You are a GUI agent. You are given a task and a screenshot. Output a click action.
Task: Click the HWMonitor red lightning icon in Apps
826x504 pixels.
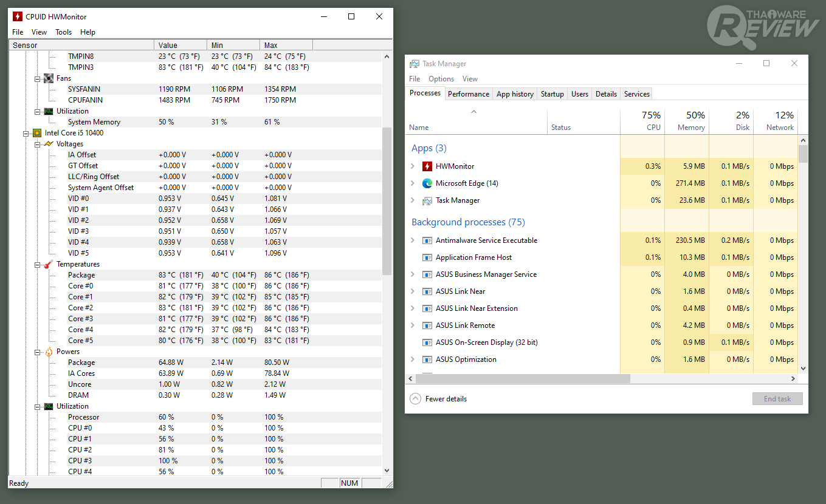(427, 166)
